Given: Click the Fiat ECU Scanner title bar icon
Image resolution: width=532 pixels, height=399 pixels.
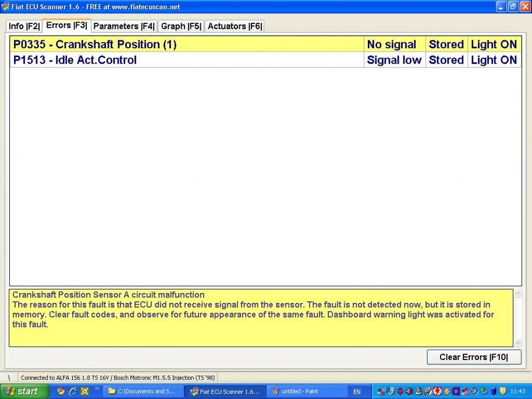Looking at the screenshot, I should tap(5, 6).
